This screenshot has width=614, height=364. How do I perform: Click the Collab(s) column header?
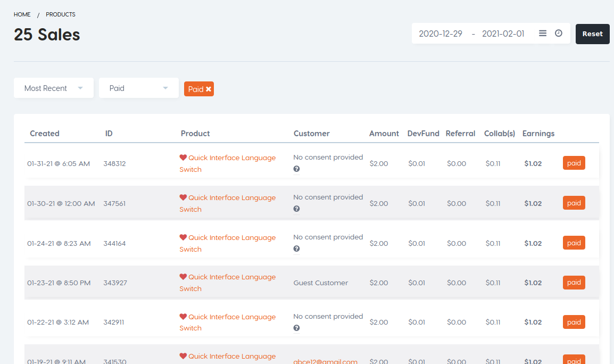tap(499, 134)
